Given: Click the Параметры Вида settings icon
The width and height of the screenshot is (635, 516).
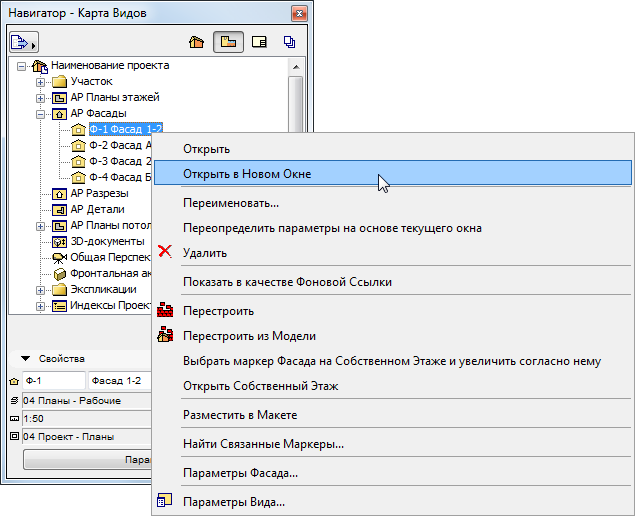Looking at the screenshot, I should [164, 501].
